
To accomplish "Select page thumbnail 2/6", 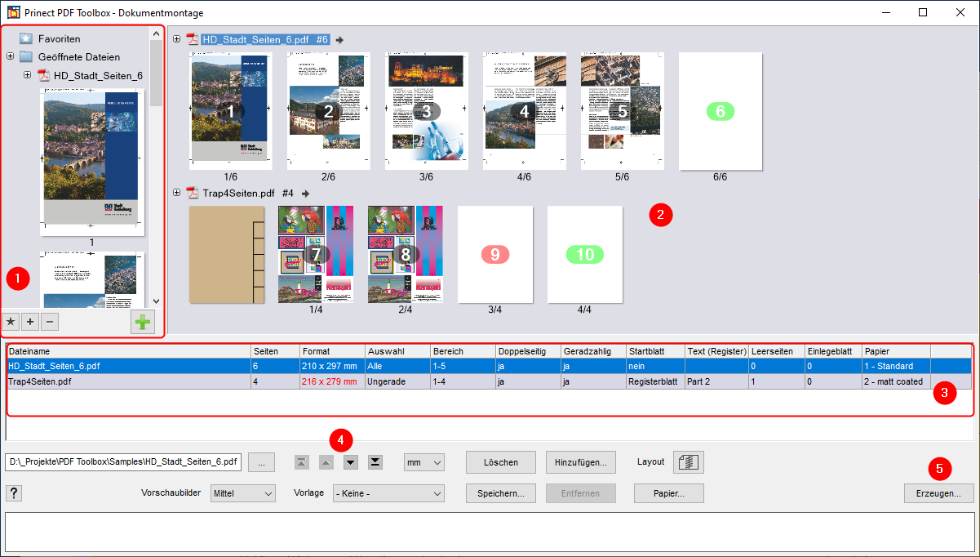I will coord(329,111).
